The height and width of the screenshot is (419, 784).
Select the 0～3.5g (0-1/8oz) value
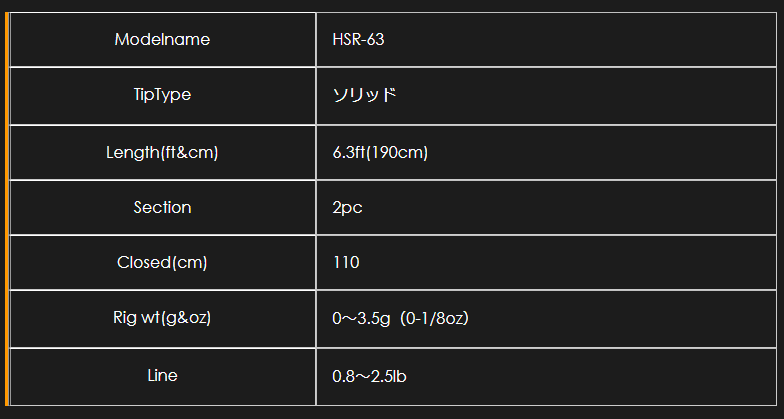[x=400, y=318]
